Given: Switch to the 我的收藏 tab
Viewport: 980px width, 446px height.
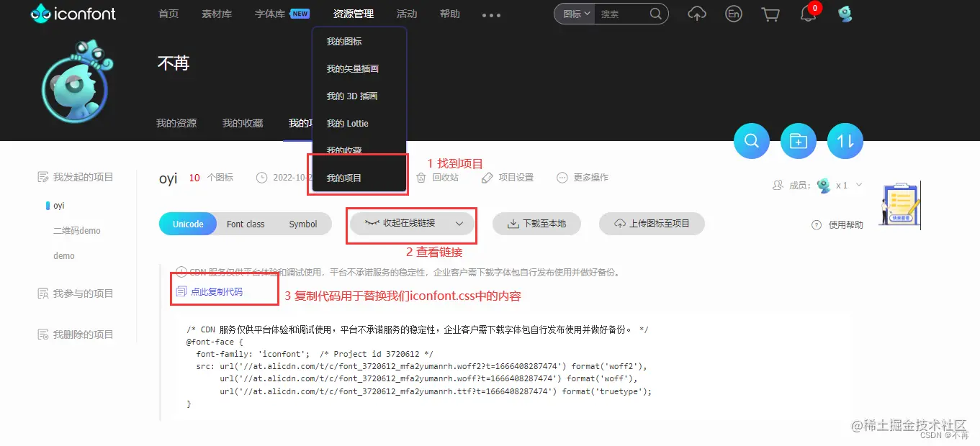Looking at the screenshot, I should 243,122.
